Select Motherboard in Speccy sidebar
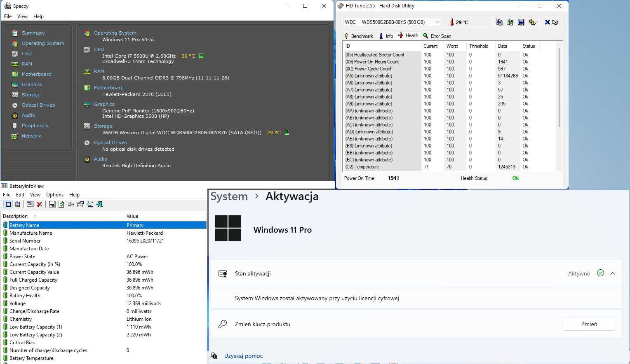 36,74
